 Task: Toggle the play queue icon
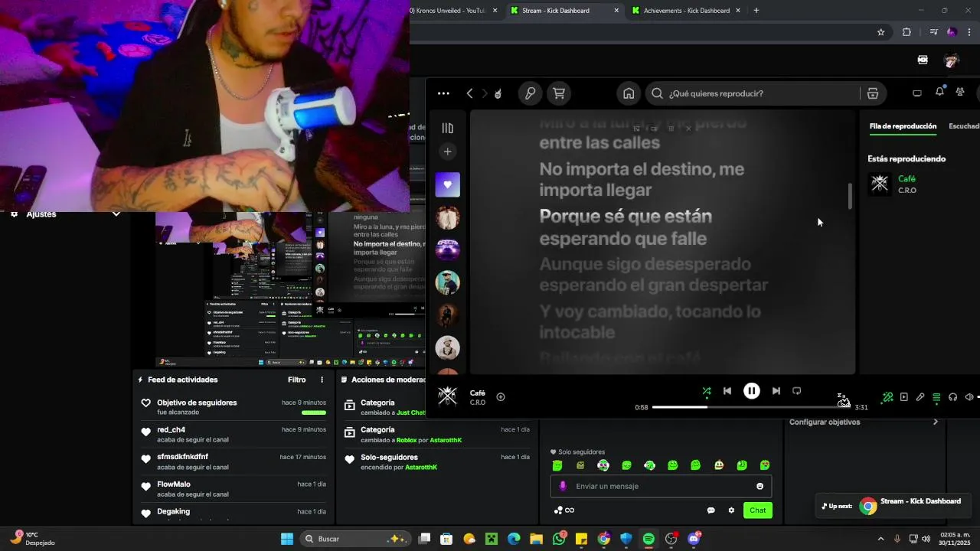936,397
